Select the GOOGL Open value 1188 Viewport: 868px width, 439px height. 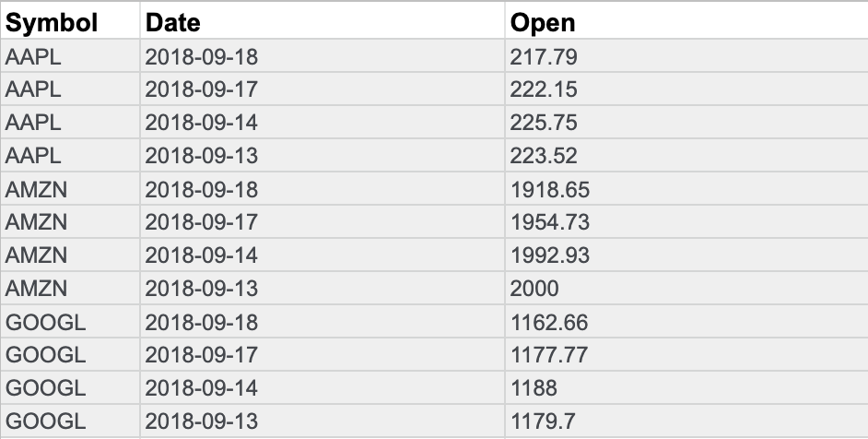point(534,388)
